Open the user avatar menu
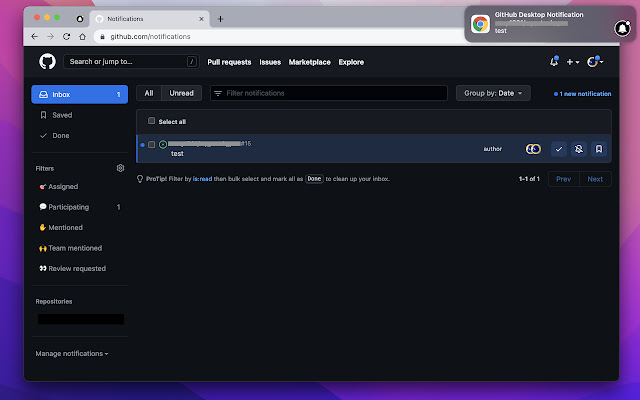640x400 pixels. pos(595,62)
